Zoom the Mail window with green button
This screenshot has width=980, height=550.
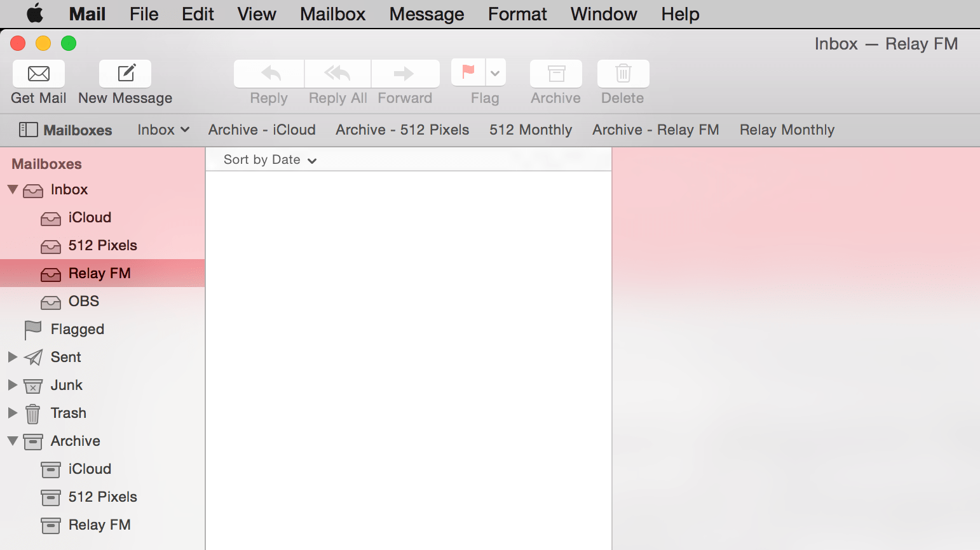(69, 43)
